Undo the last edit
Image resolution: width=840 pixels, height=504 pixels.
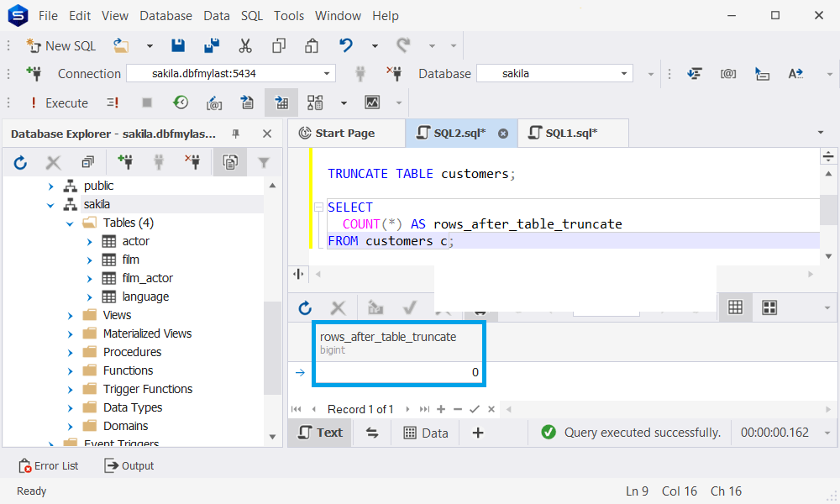coord(344,45)
